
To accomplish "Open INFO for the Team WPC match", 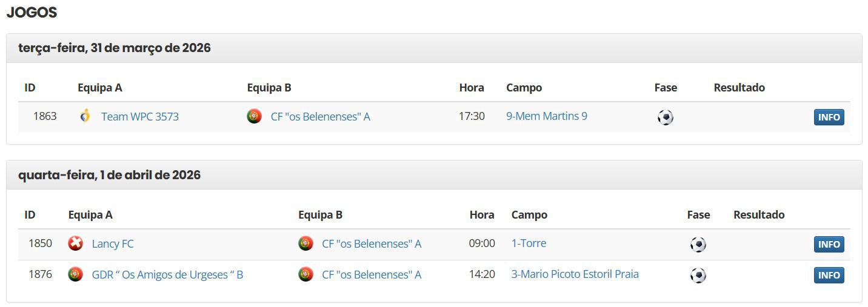I will click(x=829, y=117).
